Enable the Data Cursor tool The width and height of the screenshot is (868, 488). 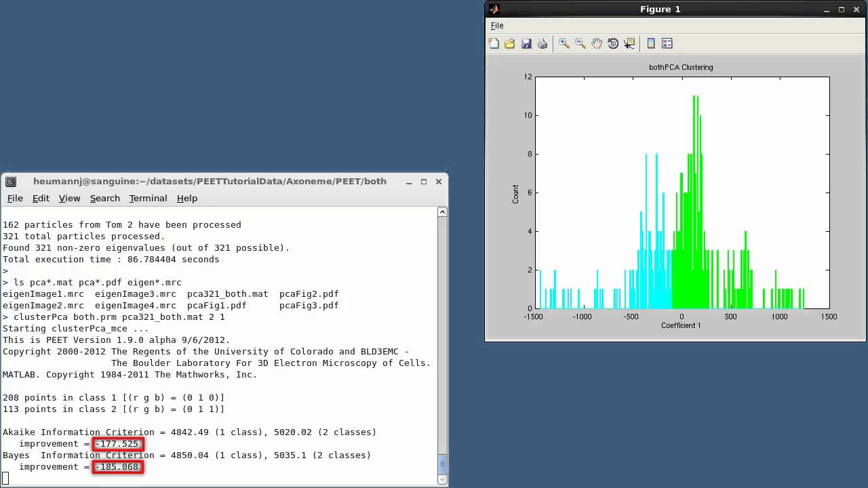click(x=629, y=43)
